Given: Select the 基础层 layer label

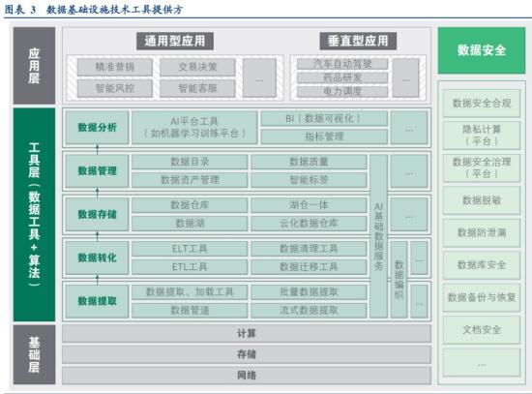Looking at the screenshot, I should (34, 354).
